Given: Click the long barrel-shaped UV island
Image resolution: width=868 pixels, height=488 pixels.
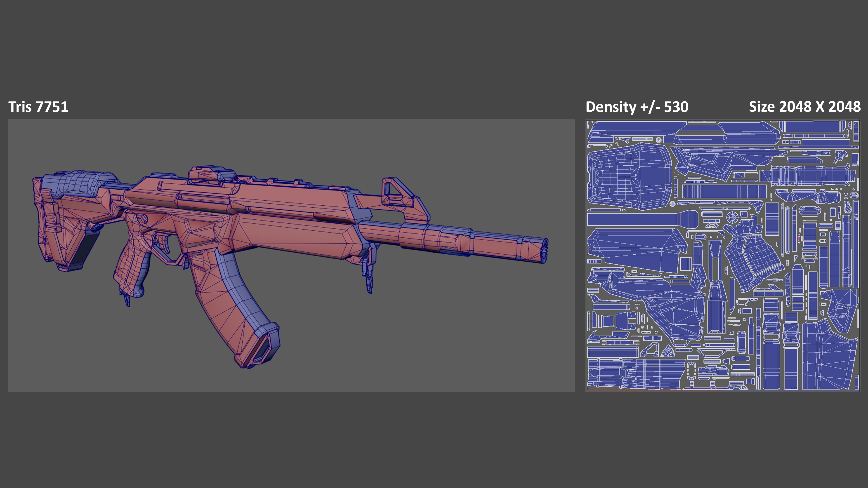Looking at the screenshot, I should point(637,219).
